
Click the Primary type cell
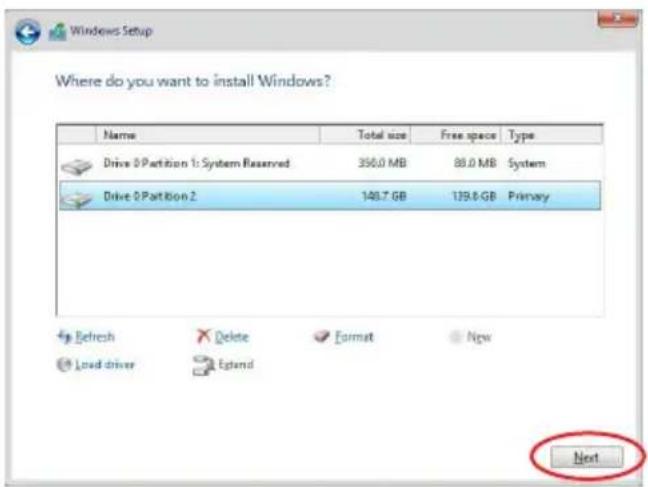[529, 196]
